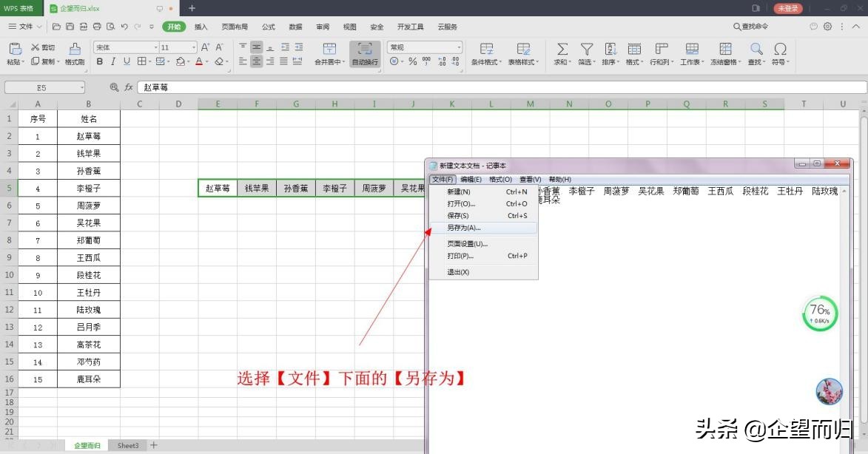868x454 pixels.
Task: Click the eraser clear-format icon
Action: (x=220, y=61)
